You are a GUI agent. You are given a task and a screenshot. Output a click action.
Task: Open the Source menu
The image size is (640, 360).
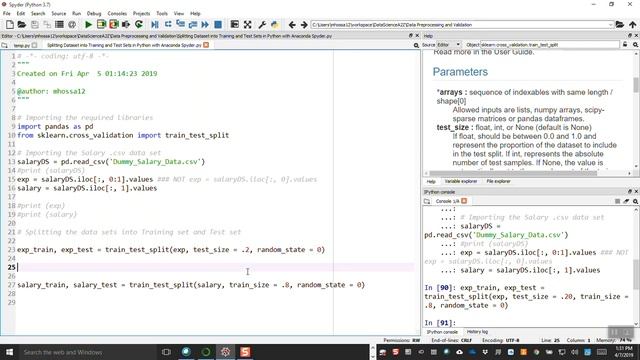(x=58, y=13)
